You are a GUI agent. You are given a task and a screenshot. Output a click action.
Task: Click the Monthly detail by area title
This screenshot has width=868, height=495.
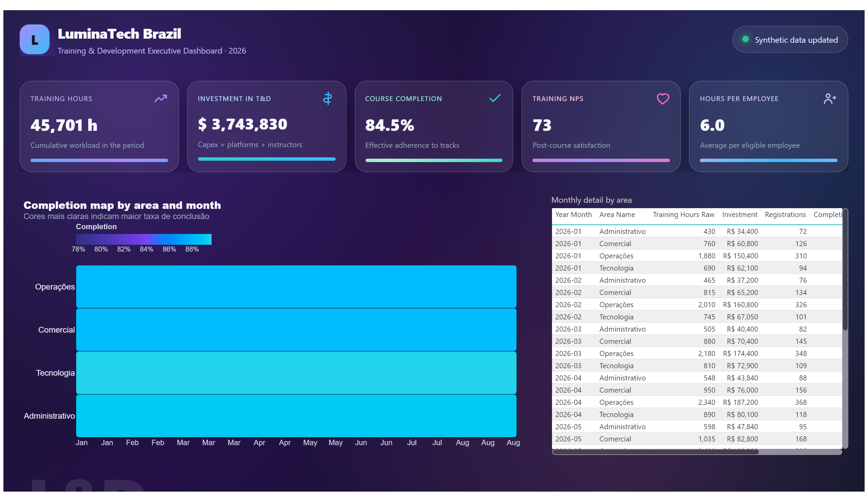[591, 200]
